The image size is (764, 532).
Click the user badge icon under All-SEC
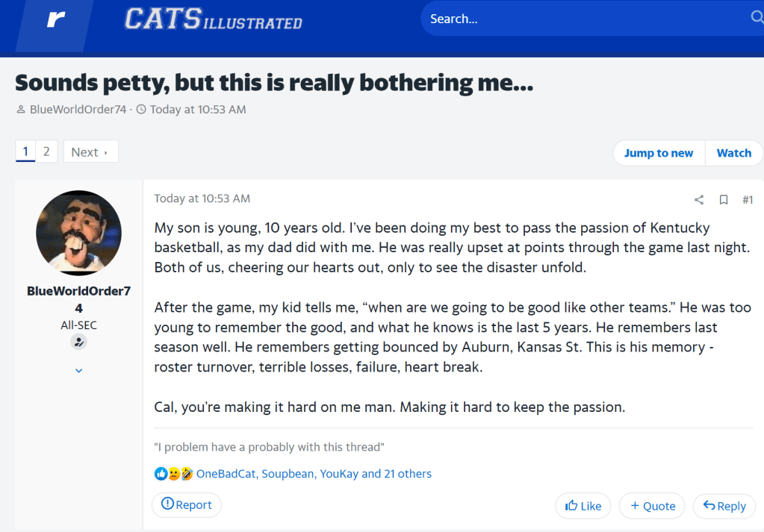(78, 342)
